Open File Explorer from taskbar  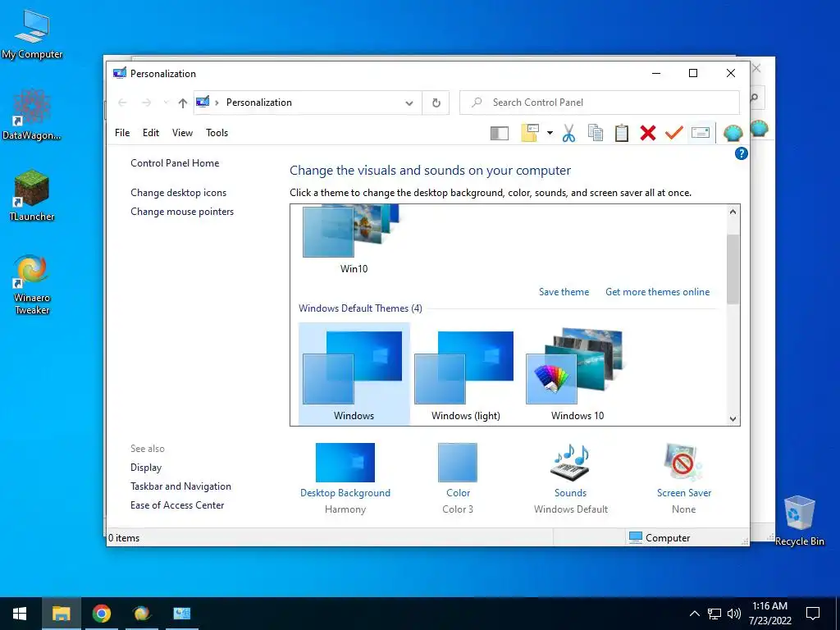pyautogui.click(x=61, y=614)
